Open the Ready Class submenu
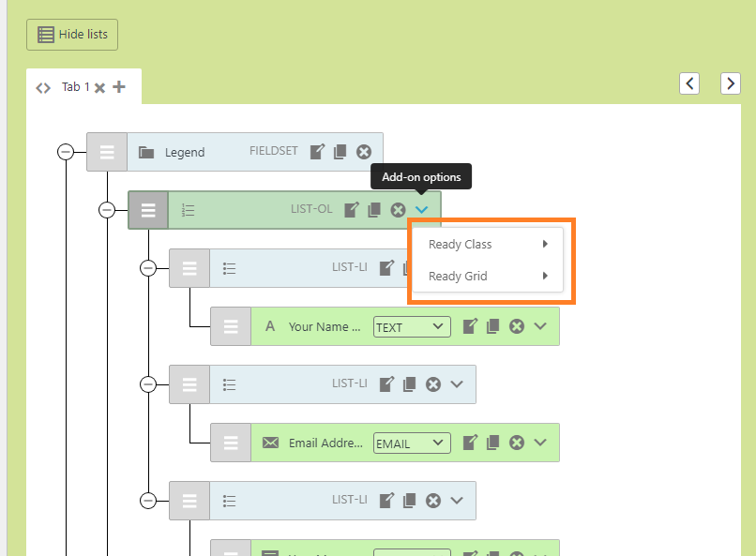The image size is (756, 556). point(488,245)
